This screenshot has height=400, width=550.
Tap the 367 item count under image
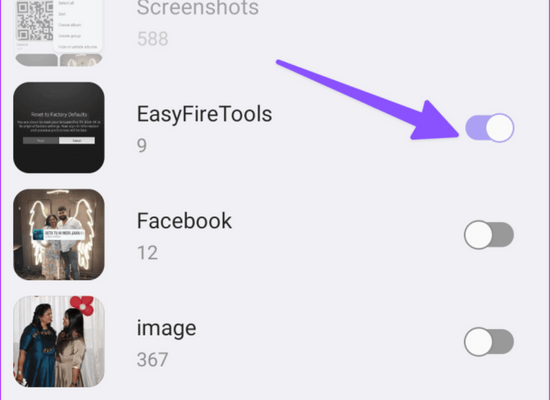click(x=153, y=360)
